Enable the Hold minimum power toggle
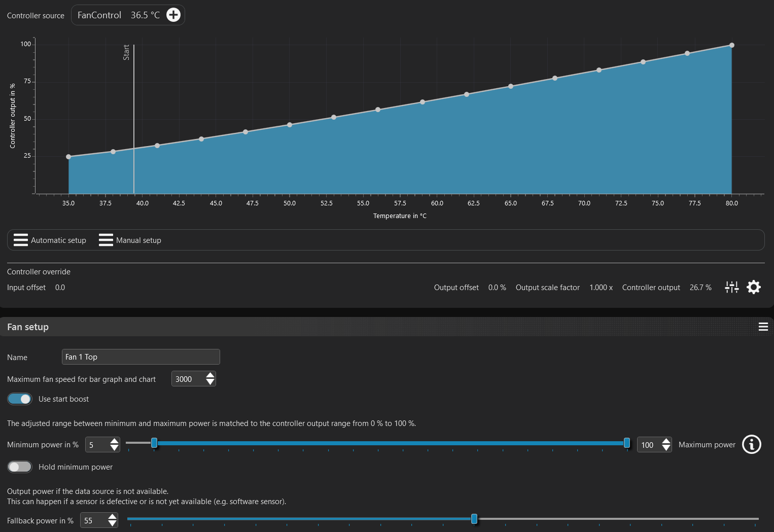 [x=20, y=467]
